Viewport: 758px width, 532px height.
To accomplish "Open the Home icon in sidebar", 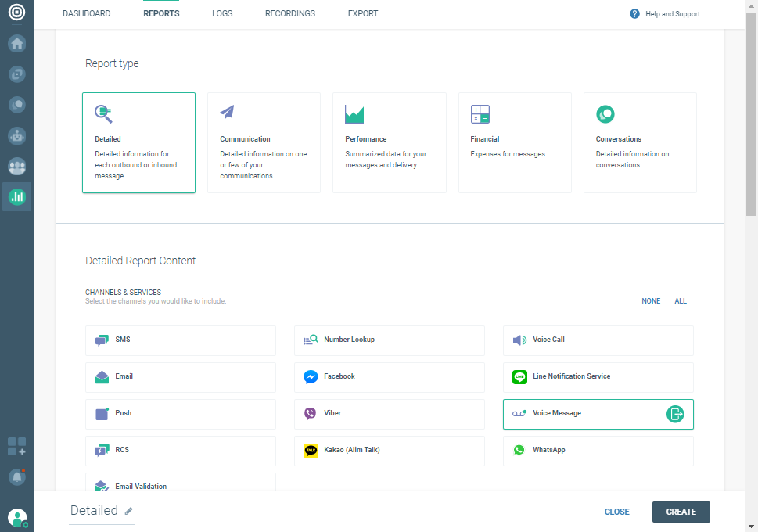I will 17,43.
